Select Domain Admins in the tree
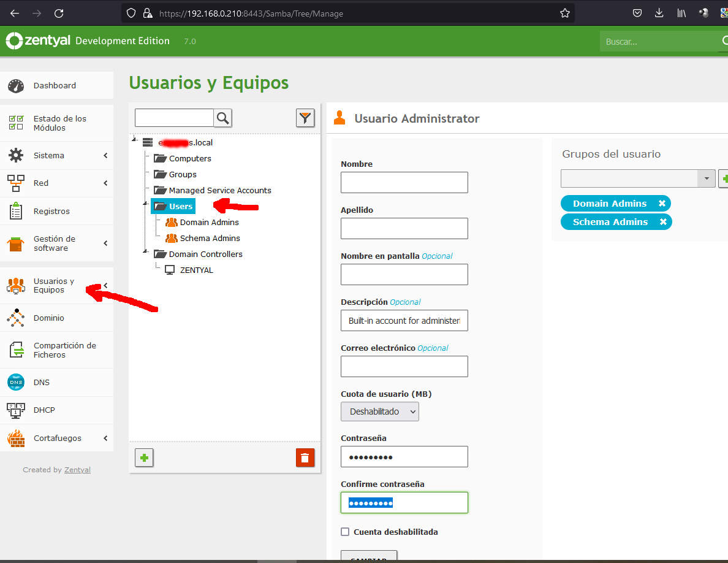The image size is (728, 563). [202, 223]
